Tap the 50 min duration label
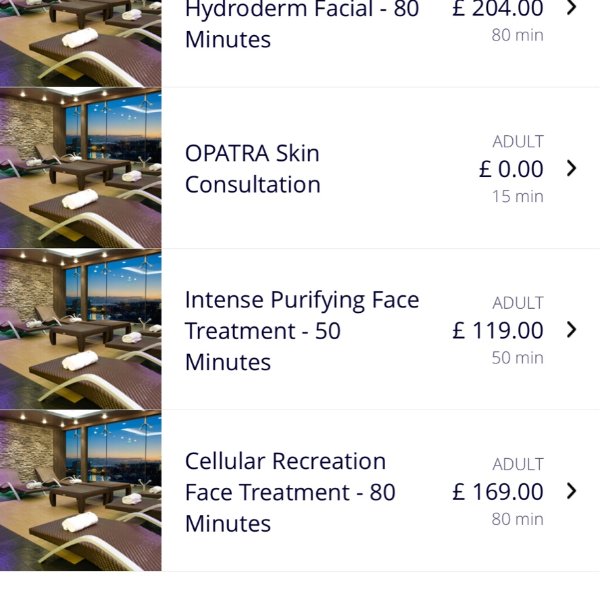 [x=517, y=357]
